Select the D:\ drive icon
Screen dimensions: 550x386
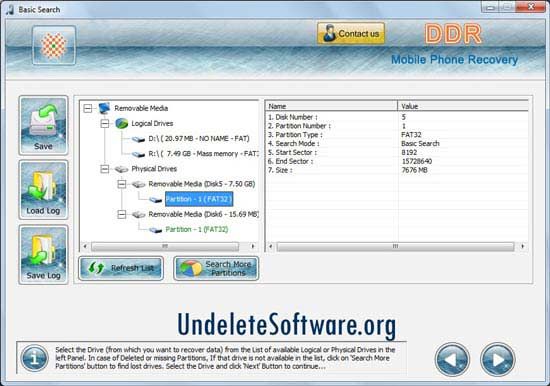(138, 139)
